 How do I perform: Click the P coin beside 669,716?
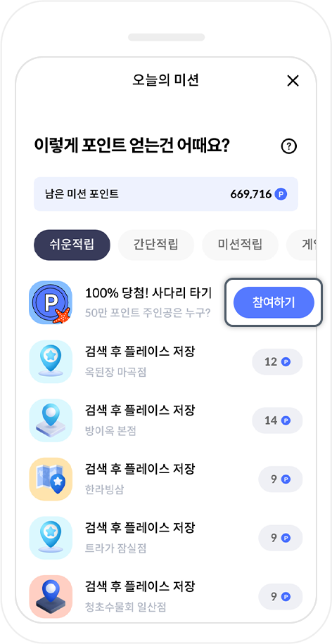(x=281, y=194)
